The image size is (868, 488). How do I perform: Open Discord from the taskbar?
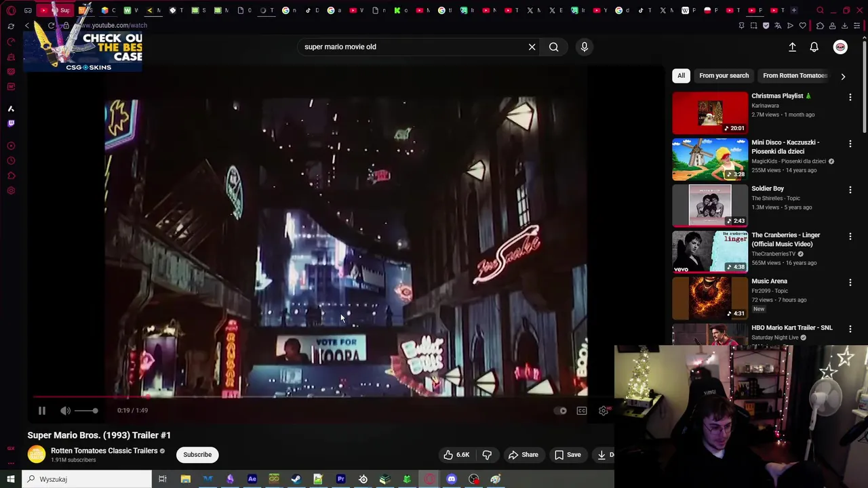pyautogui.click(x=452, y=479)
